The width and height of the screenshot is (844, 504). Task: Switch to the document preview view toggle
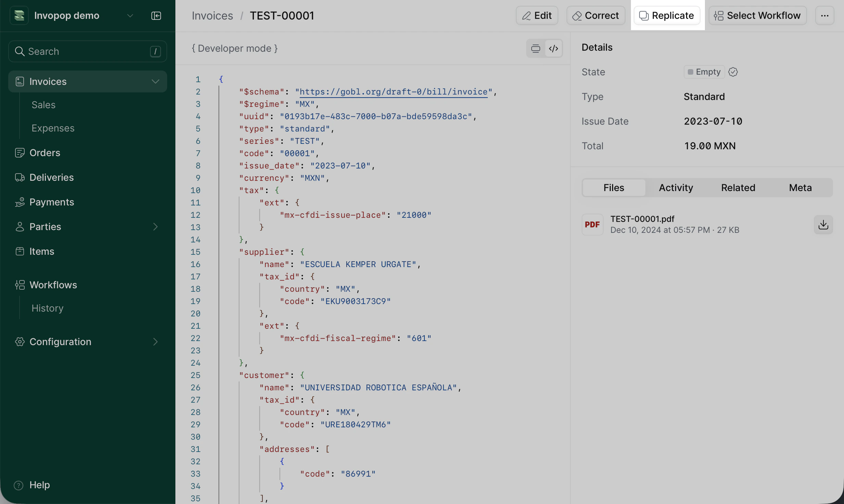coord(536,49)
